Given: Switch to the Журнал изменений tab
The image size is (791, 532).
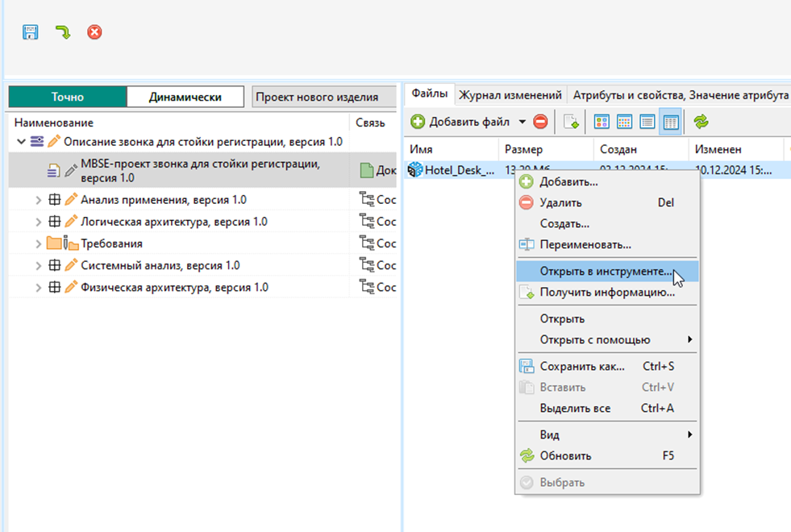Looking at the screenshot, I should [510, 95].
